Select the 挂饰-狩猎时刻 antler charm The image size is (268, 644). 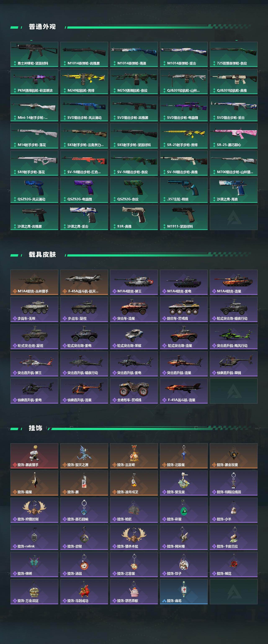click(x=34, y=510)
